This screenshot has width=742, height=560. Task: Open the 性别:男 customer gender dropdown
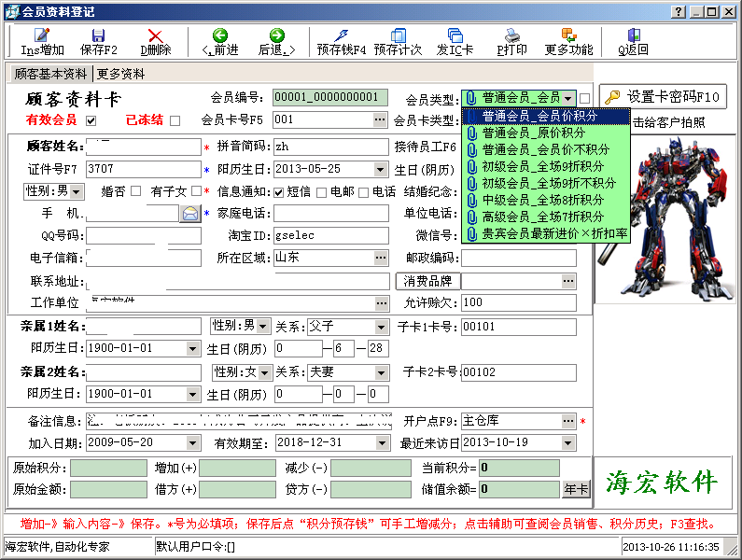pyautogui.click(x=77, y=191)
